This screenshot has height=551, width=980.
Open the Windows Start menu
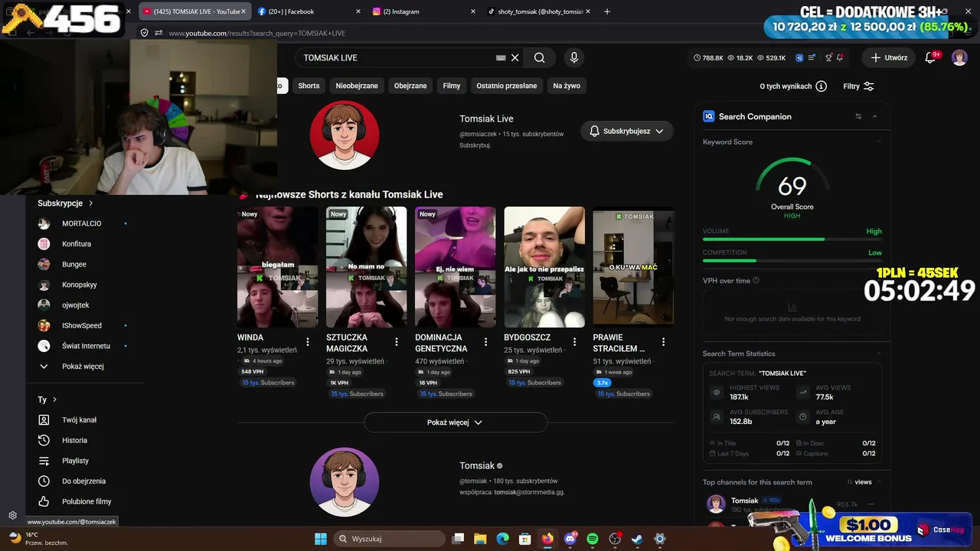(321, 539)
